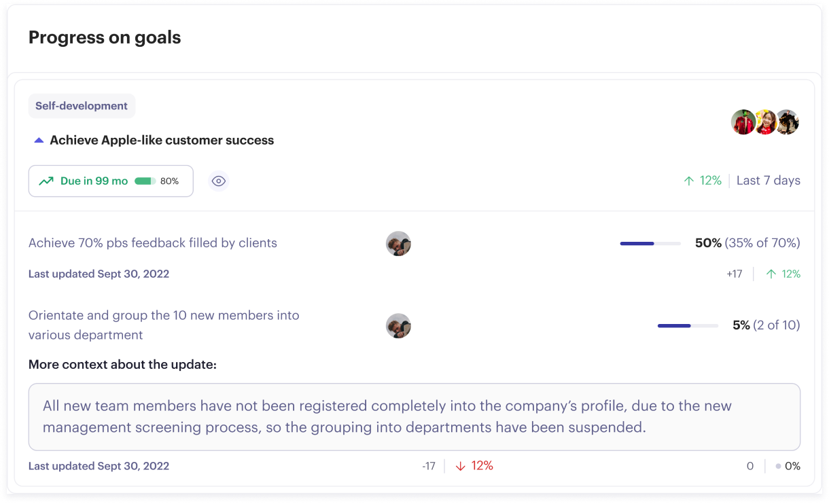829x504 pixels.
Task: Click Last updated Sept 30, 2022 under pbs feedback
Action: click(99, 274)
